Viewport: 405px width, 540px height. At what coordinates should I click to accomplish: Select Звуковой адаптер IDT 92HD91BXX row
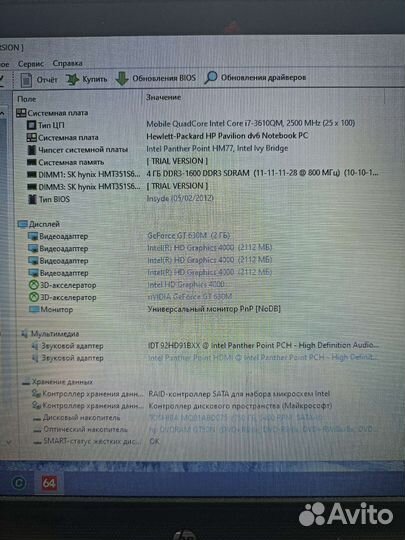point(205,345)
